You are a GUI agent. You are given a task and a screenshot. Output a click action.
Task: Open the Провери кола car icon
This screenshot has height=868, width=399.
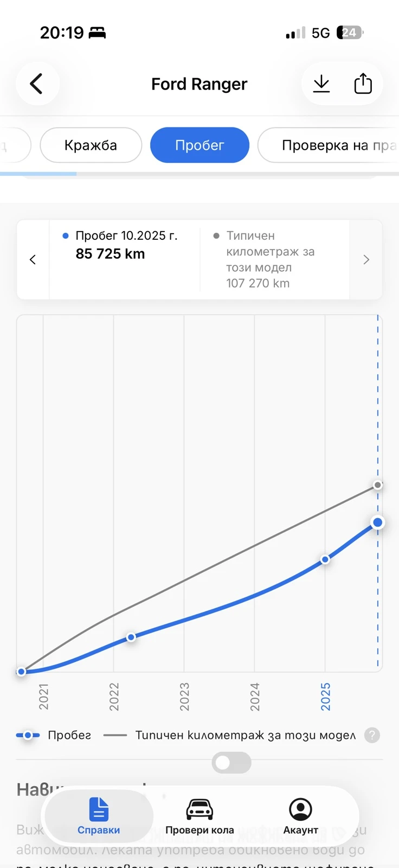point(200,810)
